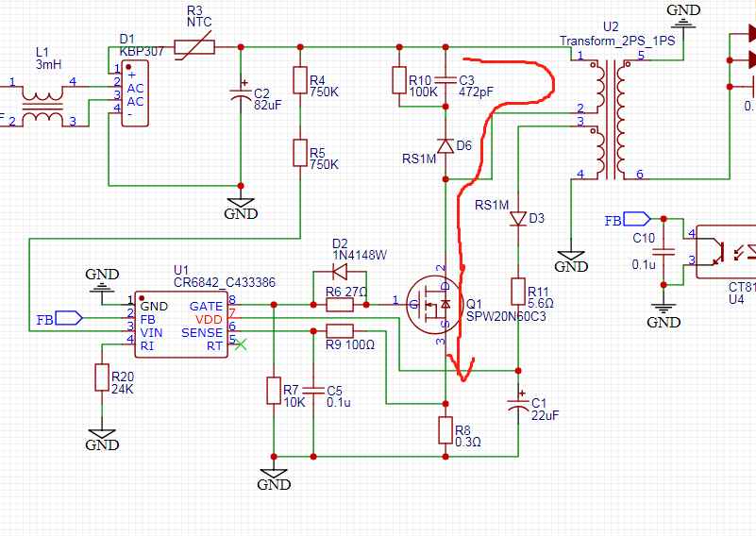Select the R7 10K resistor symbol
The image size is (756, 536).
(x=274, y=391)
